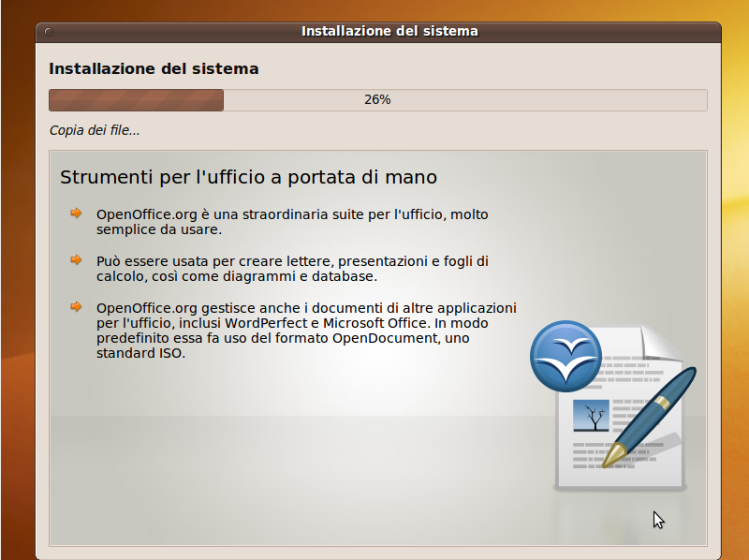This screenshot has height=560, width=749.
Task: Click the window menu button in title bar
Action: (x=49, y=32)
